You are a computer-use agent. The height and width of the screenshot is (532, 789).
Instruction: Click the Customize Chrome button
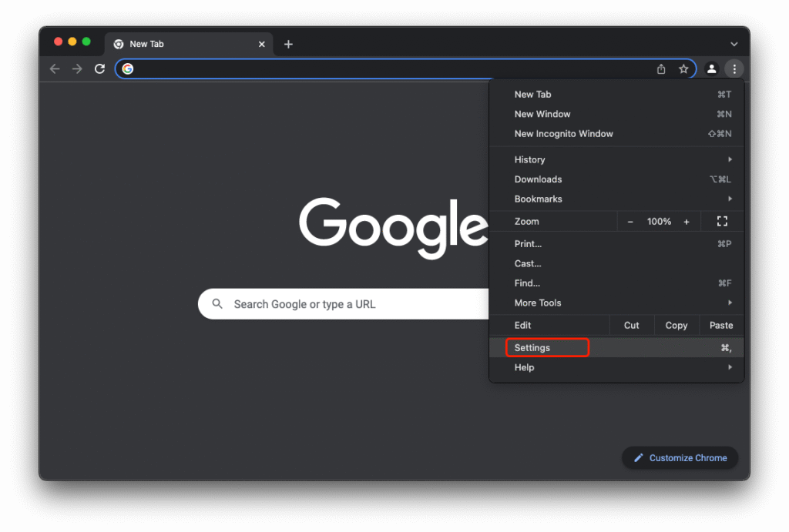point(680,457)
